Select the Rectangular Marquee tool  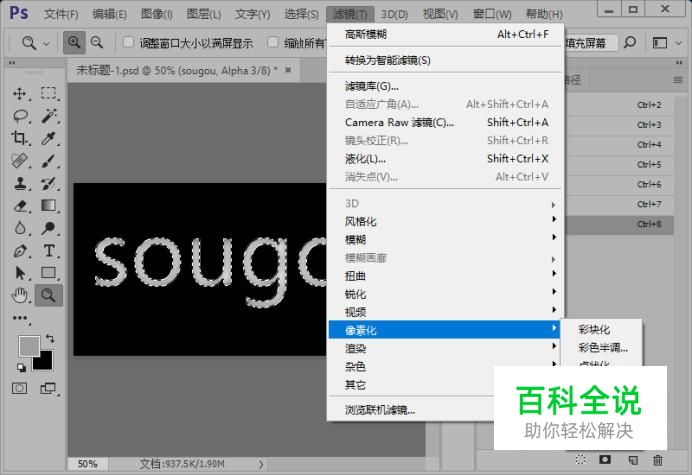pyautogui.click(x=49, y=94)
